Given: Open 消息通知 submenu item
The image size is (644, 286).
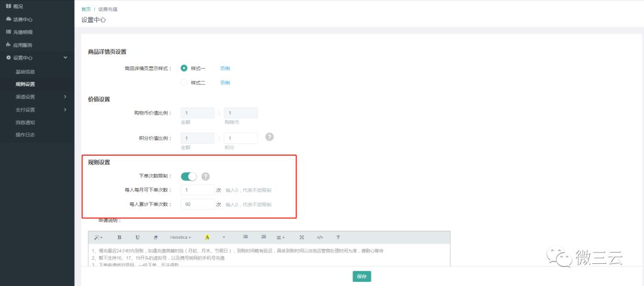Looking at the screenshot, I should click(x=25, y=122).
